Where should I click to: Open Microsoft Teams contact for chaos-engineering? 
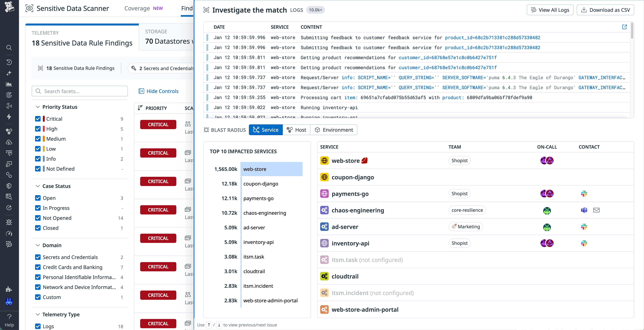tap(584, 210)
